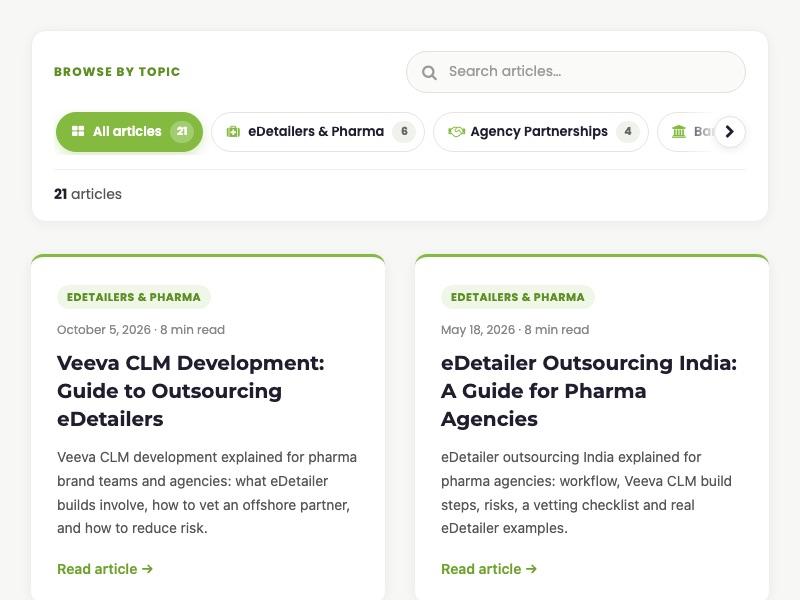800x600 pixels.
Task: Click the 21 count badge on All articles
Action: [182, 132]
